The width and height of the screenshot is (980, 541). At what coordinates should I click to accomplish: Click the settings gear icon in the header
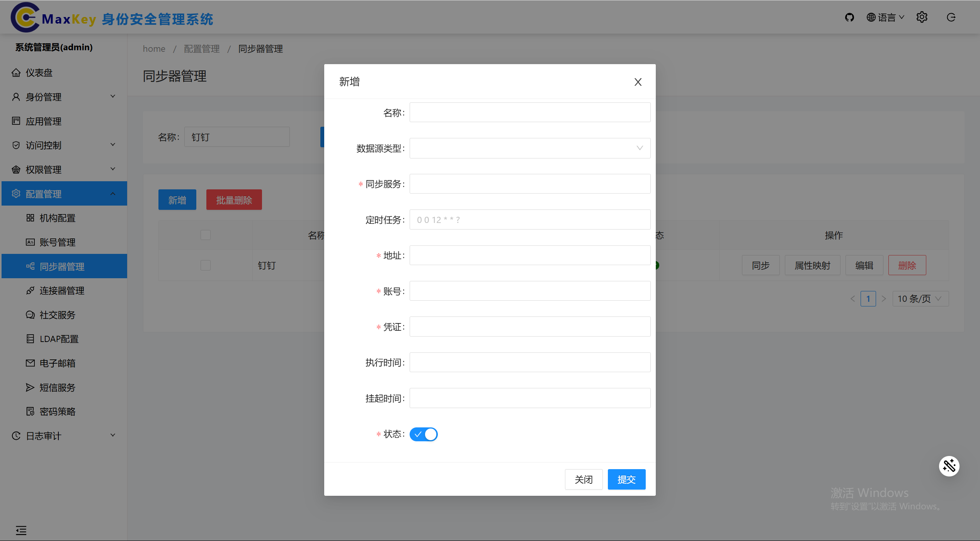point(922,17)
